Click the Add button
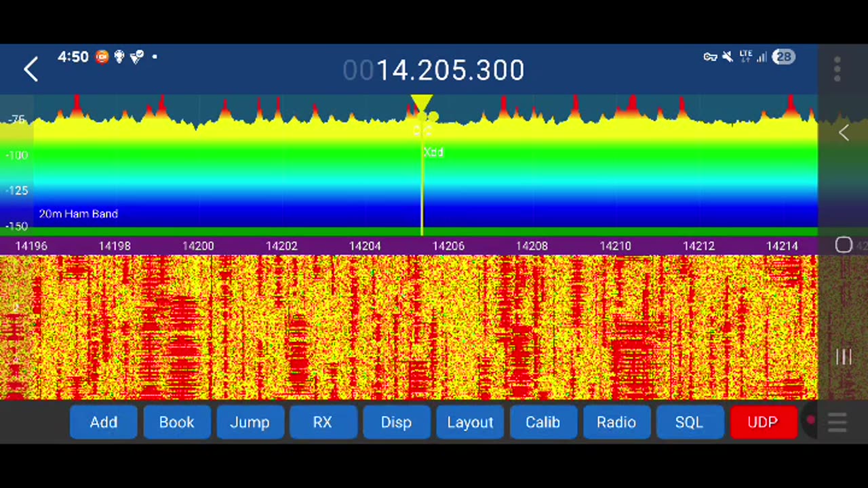 pos(104,422)
